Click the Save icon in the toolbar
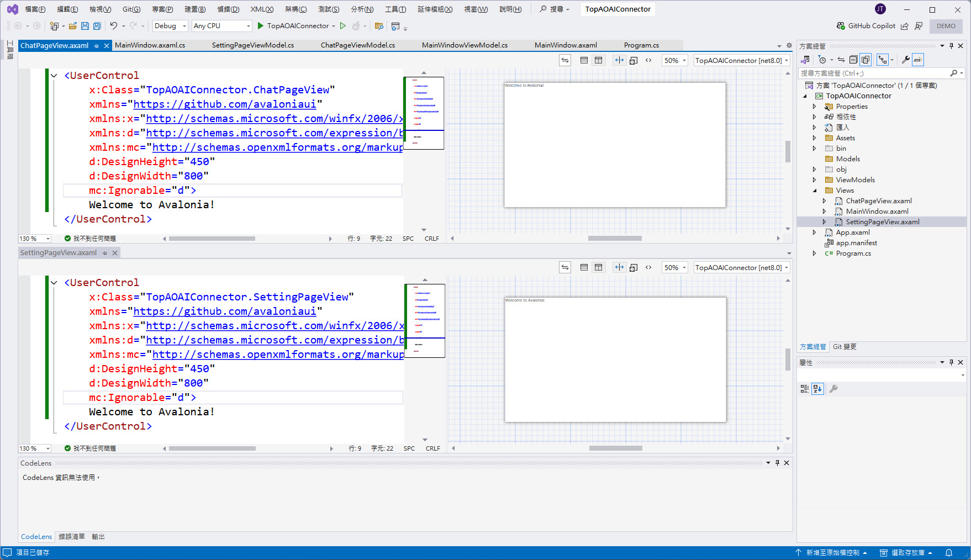Screen dimensions: 971x560 [85, 26]
